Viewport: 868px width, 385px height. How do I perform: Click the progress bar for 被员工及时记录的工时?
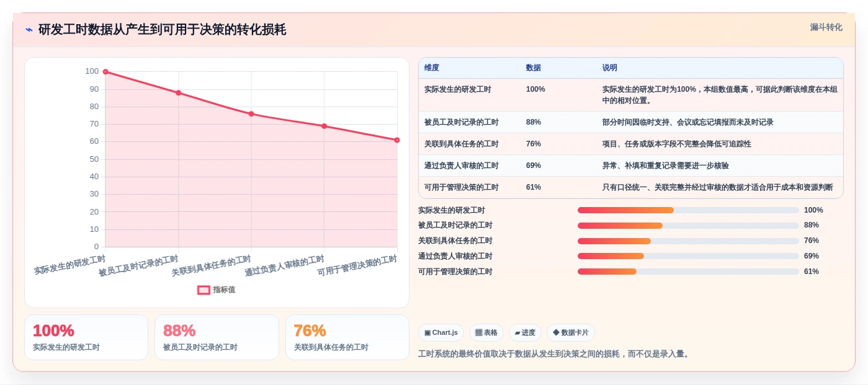(x=688, y=226)
